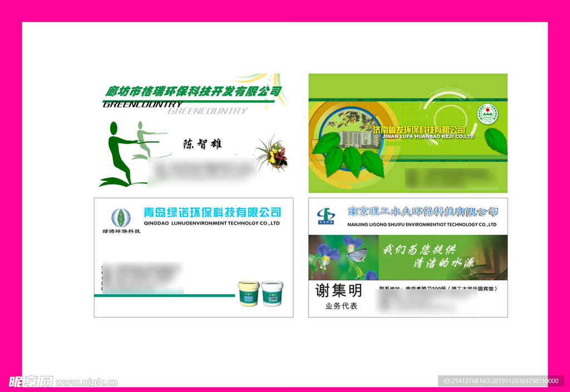Screen dimensions: 570x392
Task: Select the 廊坊市格瑞环保科技开发有限公司 title
Action: 193,91
